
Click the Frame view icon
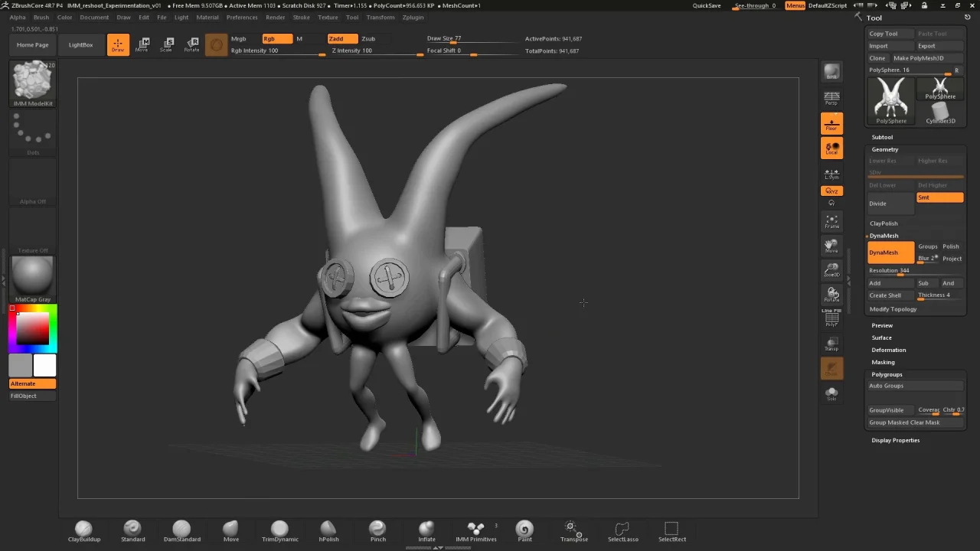(x=831, y=222)
